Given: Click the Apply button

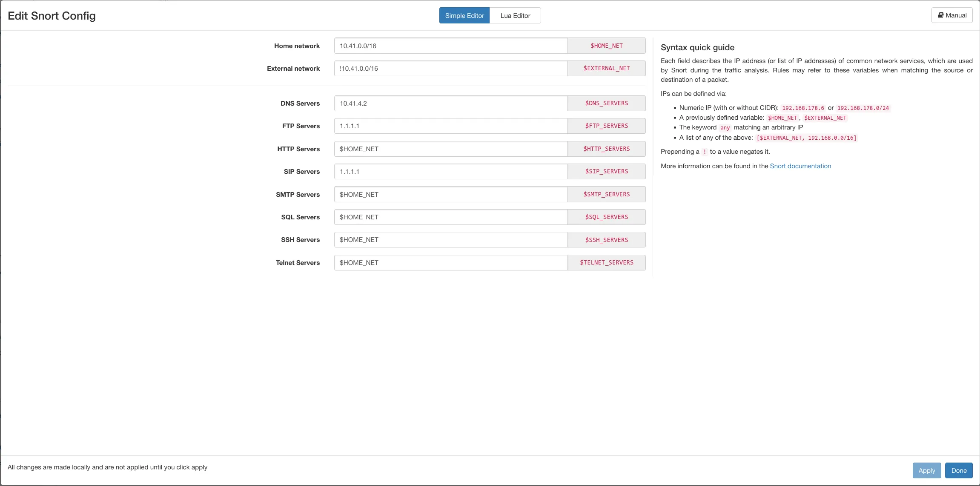Looking at the screenshot, I should (x=926, y=471).
